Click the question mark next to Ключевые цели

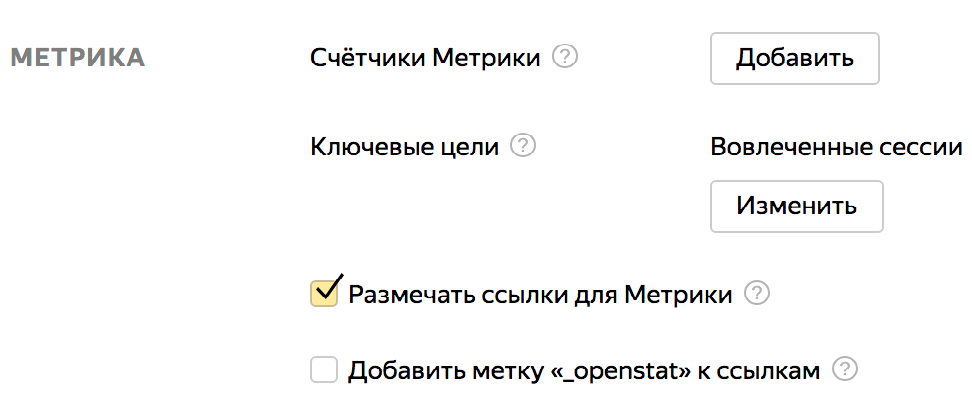tap(523, 146)
